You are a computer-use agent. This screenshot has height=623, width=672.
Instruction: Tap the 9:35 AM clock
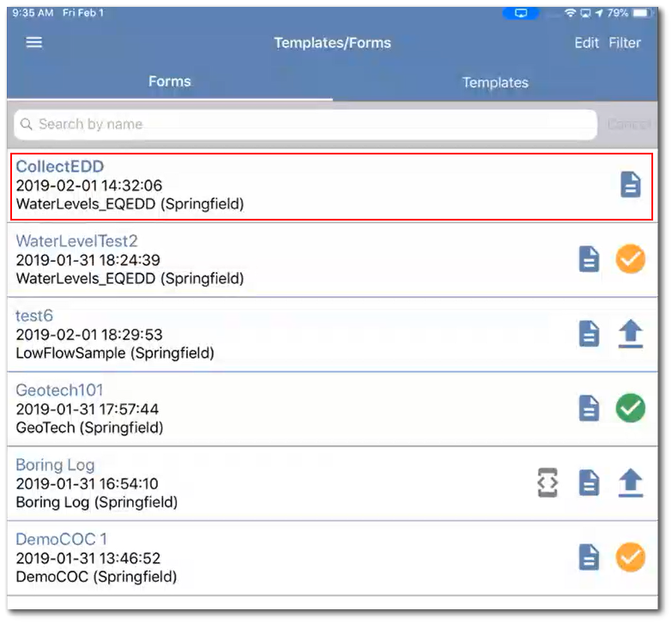[x=33, y=13]
